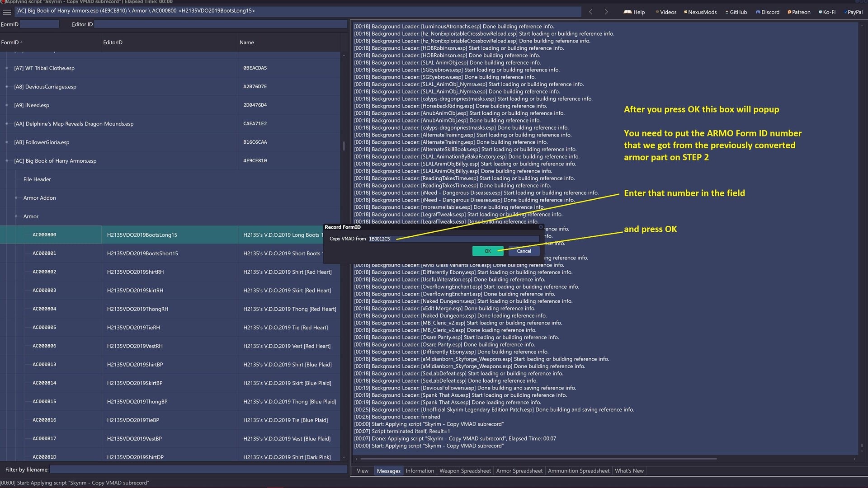Viewport: 868px width, 488px height.
Task: Sort by the Name column header
Action: (x=289, y=42)
